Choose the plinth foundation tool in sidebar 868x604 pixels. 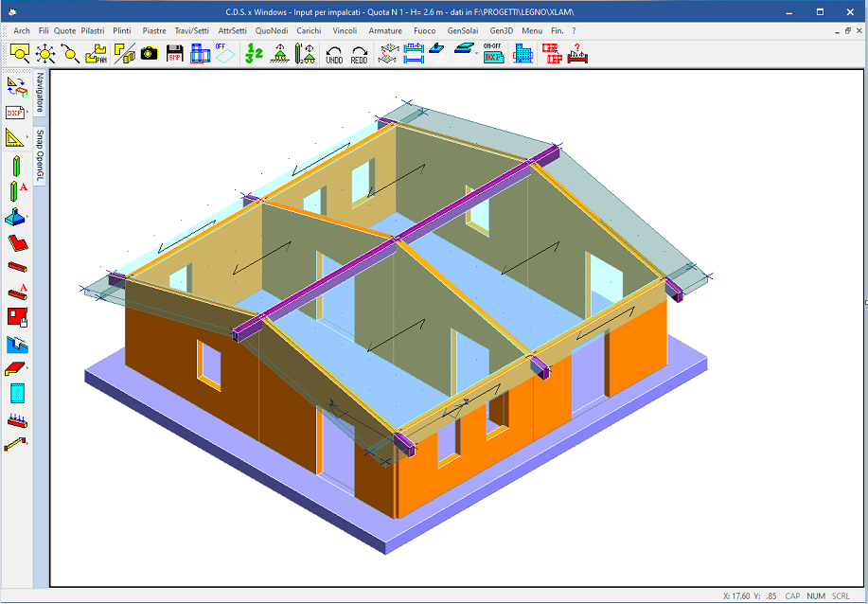pyautogui.click(x=16, y=217)
